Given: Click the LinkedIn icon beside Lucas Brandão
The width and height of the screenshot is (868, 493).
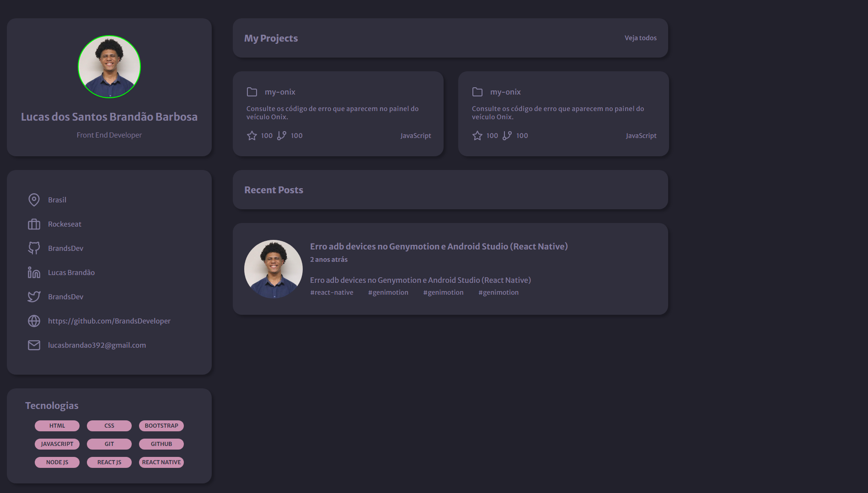Looking at the screenshot, I should [x=34, y=272].
